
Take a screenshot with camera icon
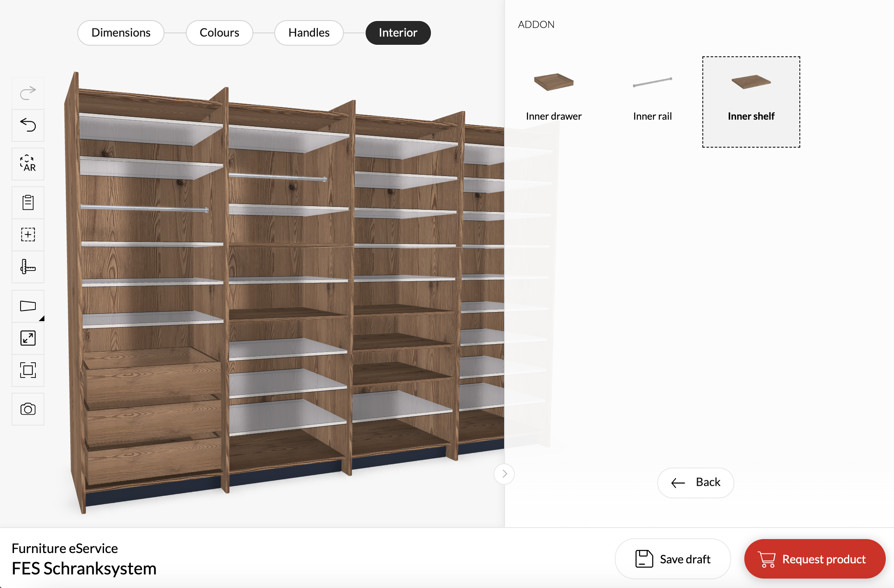coord(28,409)
